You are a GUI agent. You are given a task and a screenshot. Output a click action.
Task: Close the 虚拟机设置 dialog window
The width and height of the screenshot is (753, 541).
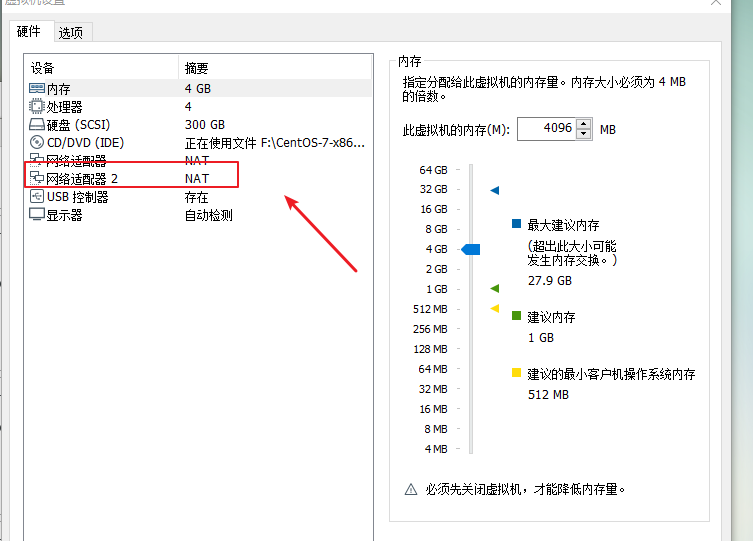(716, 2)
